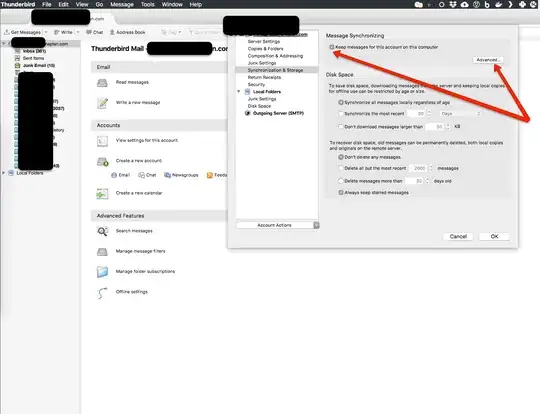Open the Address Book from the toolbar
540x414 pixels.
pyautogui.click(x=127, y=32)
